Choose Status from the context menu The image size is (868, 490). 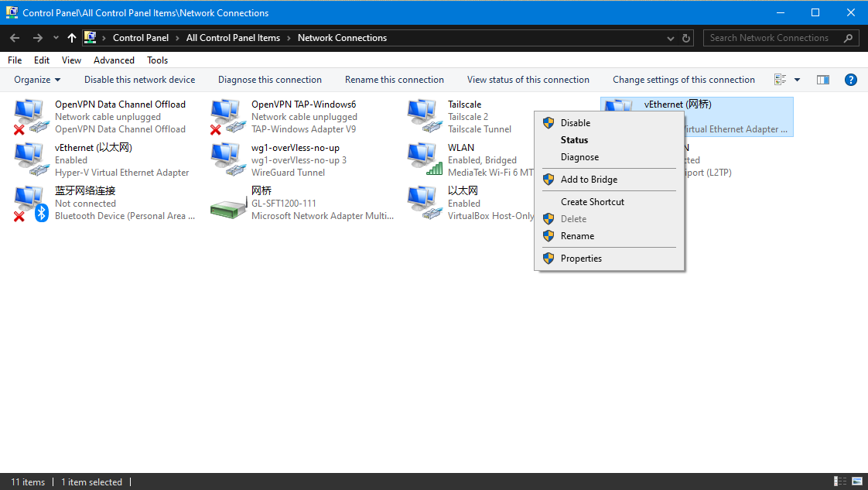[x=609, y=140]
